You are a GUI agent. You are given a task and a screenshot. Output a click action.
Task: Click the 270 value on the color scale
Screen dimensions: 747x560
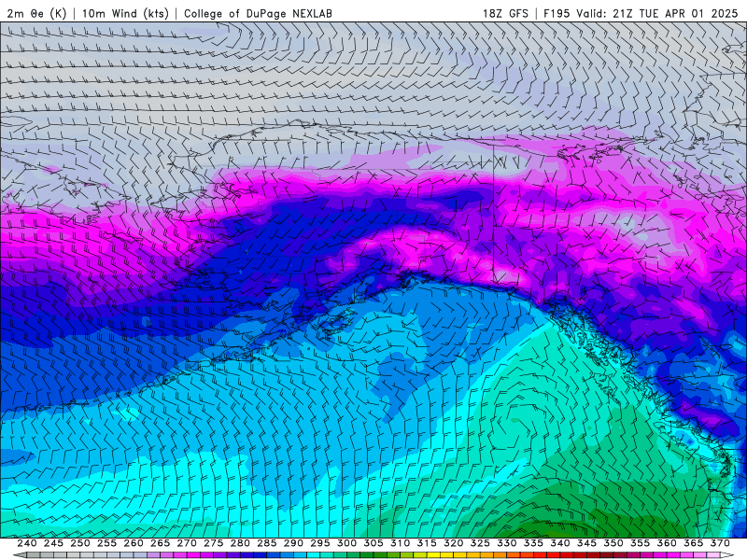coord(187,543)
